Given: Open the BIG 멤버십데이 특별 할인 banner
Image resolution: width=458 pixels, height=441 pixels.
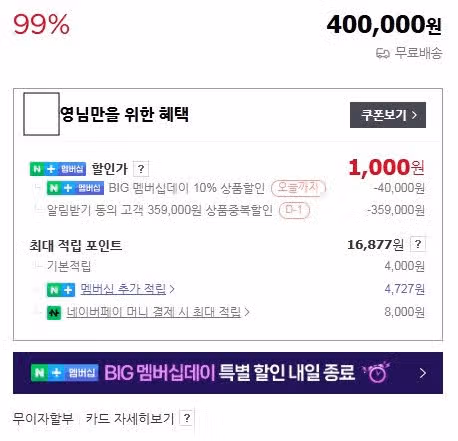Looking at the screenshot, I should pyautogui.click(x=228, y=373).
